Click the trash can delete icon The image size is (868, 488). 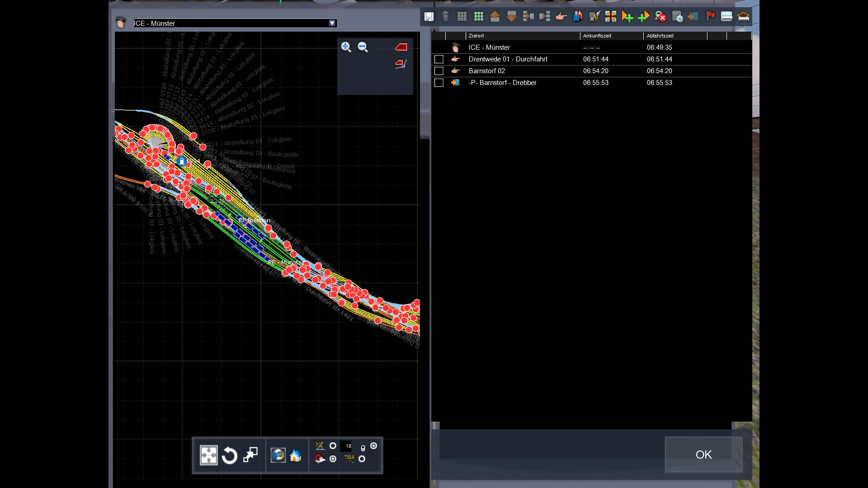pos(445,17)
